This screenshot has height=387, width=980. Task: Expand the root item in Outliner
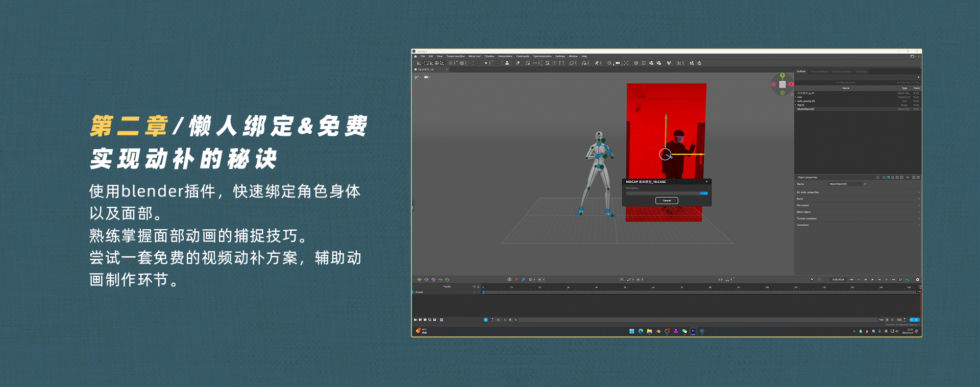coord(795,97)
